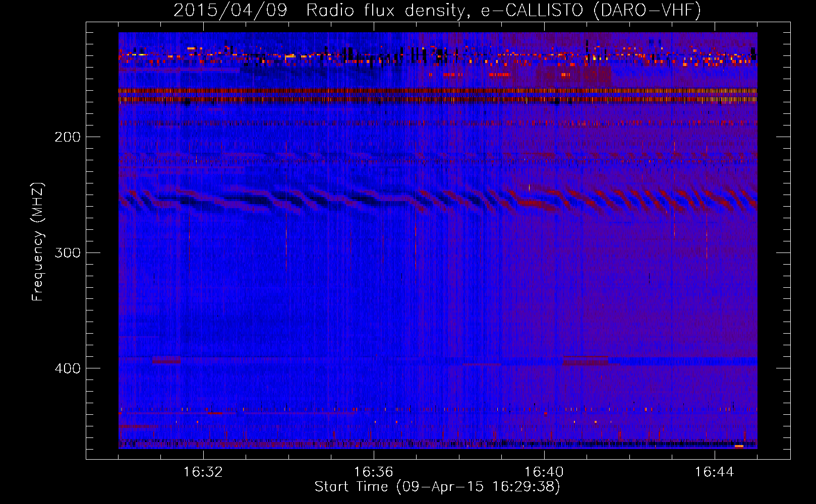The width and height of the screenshot is (816, 504).
Task: Click the 16:44 time tick label
Action: tap(715, 472)
